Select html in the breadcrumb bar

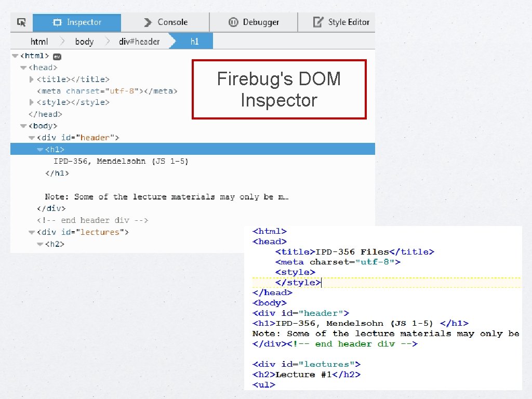39,41
